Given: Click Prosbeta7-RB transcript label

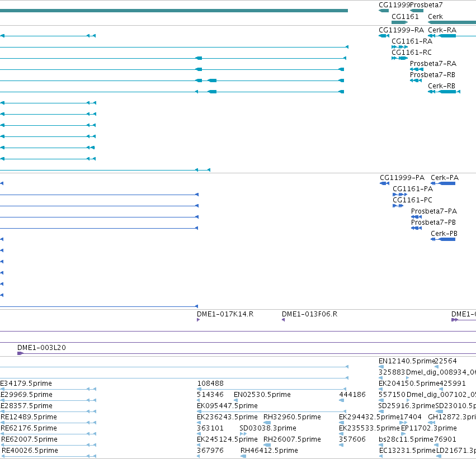Looking at the screenshot, I should pos(432,75).
